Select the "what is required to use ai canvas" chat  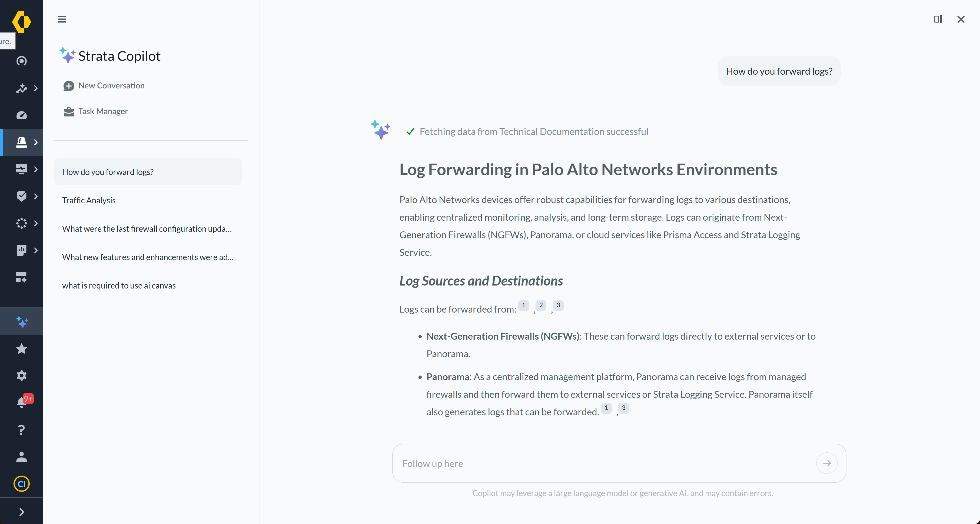(119, 286)
